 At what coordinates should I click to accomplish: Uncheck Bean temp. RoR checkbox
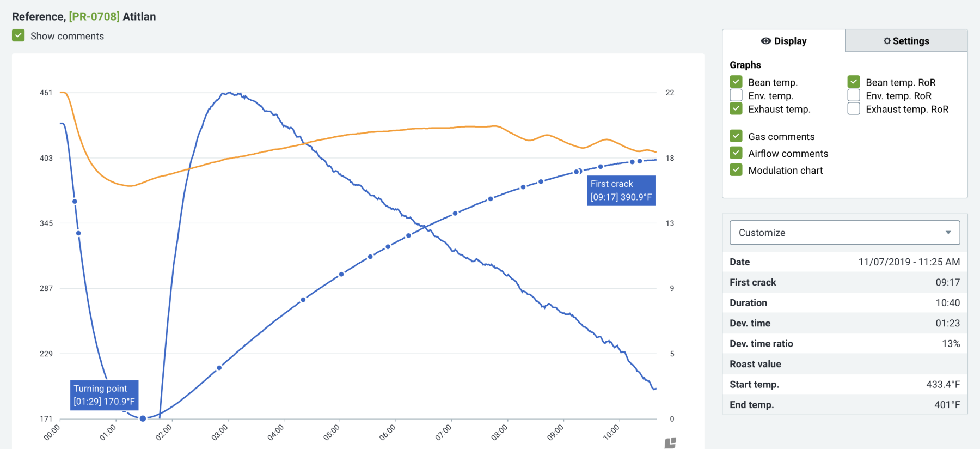854,82
